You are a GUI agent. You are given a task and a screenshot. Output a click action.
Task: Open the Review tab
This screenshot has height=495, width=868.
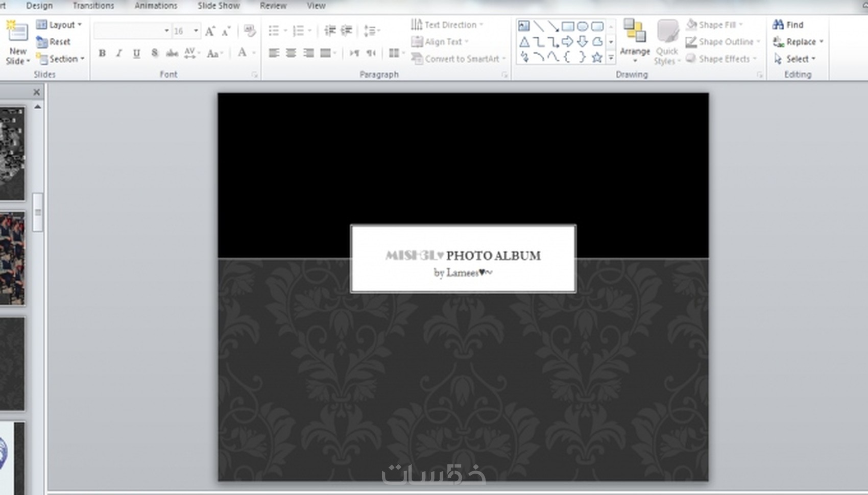click(x=273, y=6)
